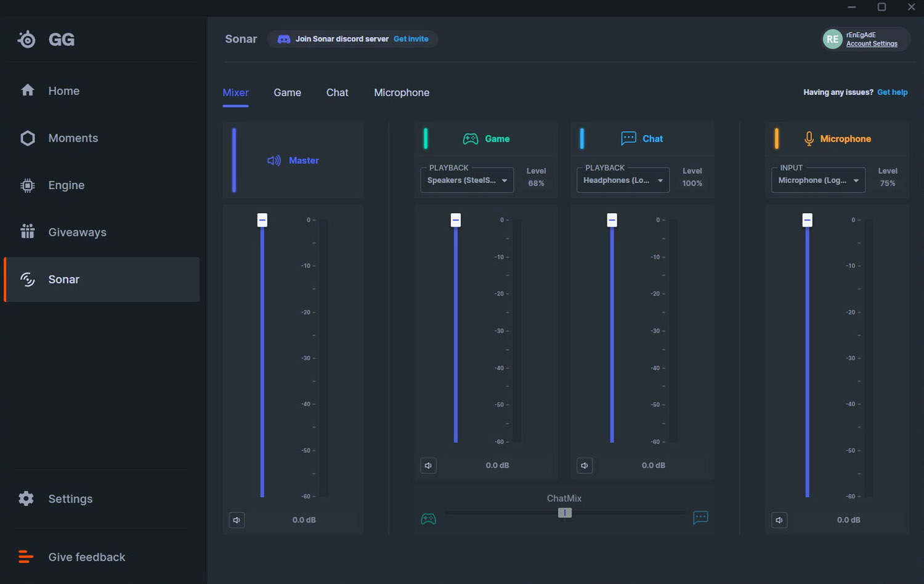Open Home in the sidebar
The width and height of the screenshot is (924, 584).
[102, 91]
